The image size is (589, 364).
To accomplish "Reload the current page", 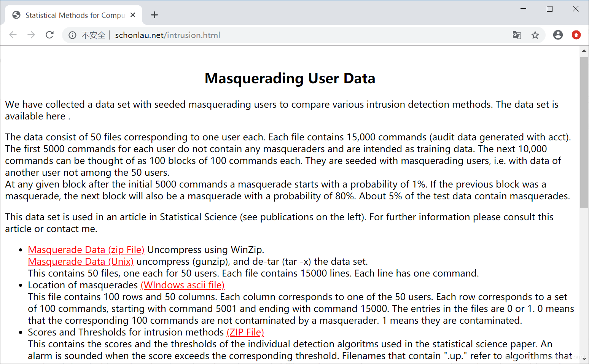I will (49, 35).
